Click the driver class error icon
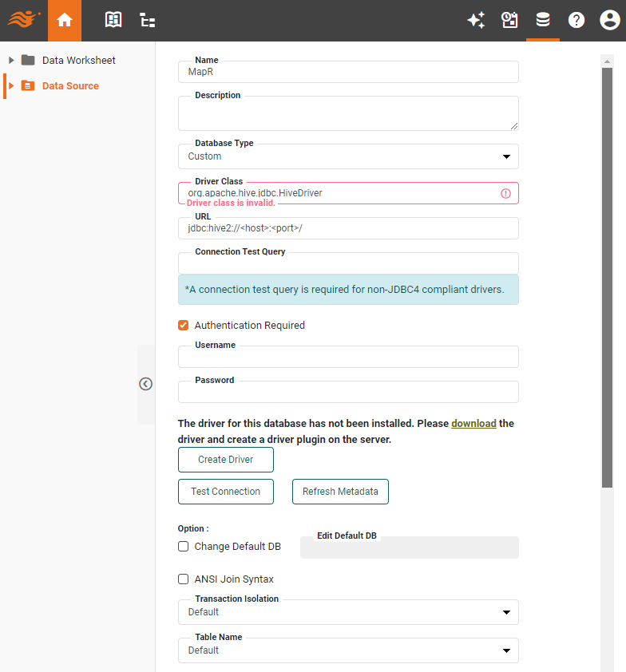Viewport: 626px width, 672px height. click(x=506, y=193)
